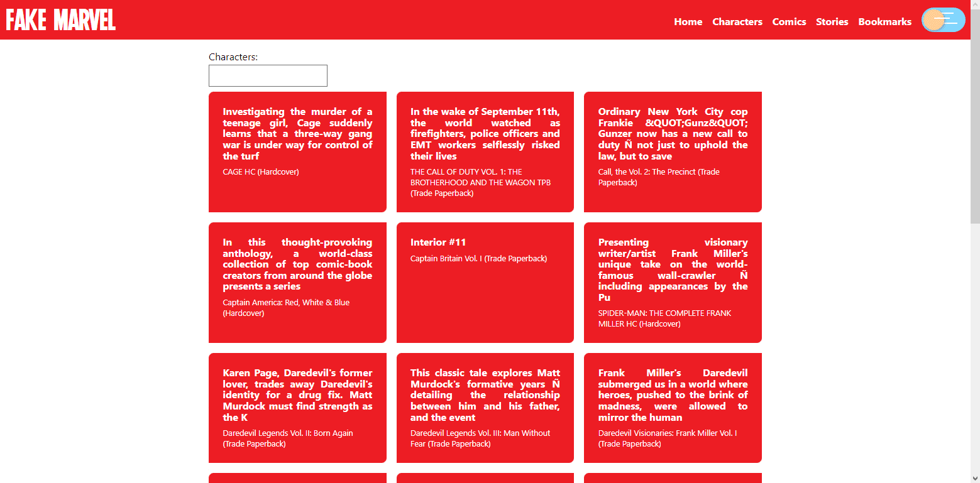Click 'Karen Page, Daredevil's former lover' heading

click(297, 395)
